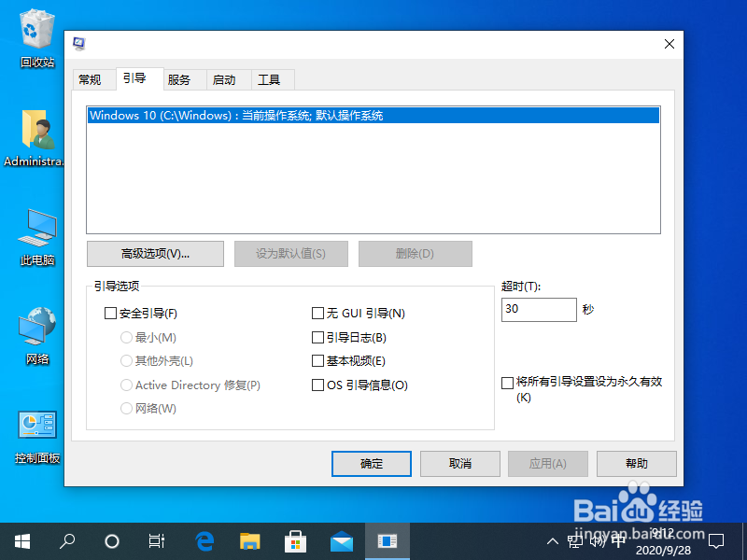The image size is (747, 560).
Task: Open the 此电脑 desktop icon
Action: (x=37, y=237)
